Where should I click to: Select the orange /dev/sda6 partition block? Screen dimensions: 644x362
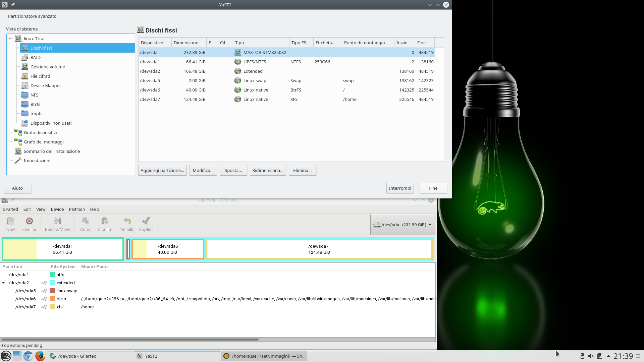point(168,249)
